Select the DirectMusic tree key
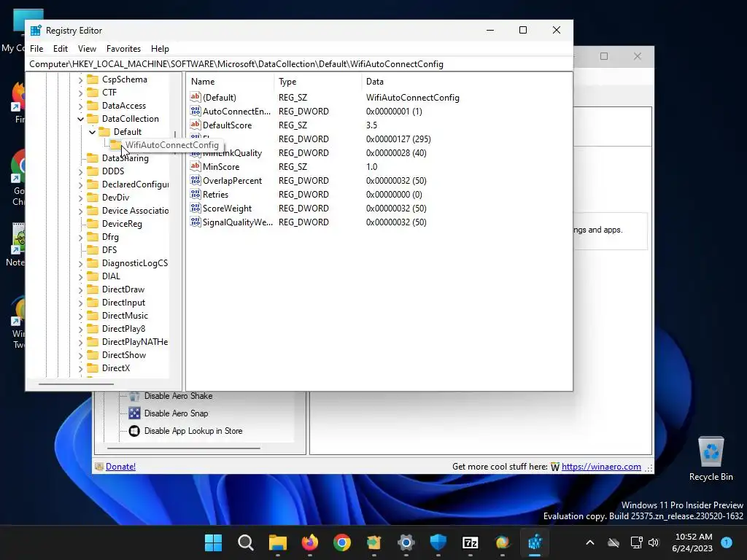Screen dimensions: 747x560 coord(125,316)
